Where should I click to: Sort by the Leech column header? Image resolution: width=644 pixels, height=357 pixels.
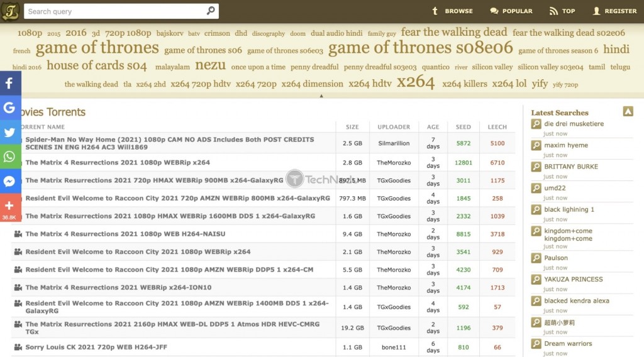497,127
